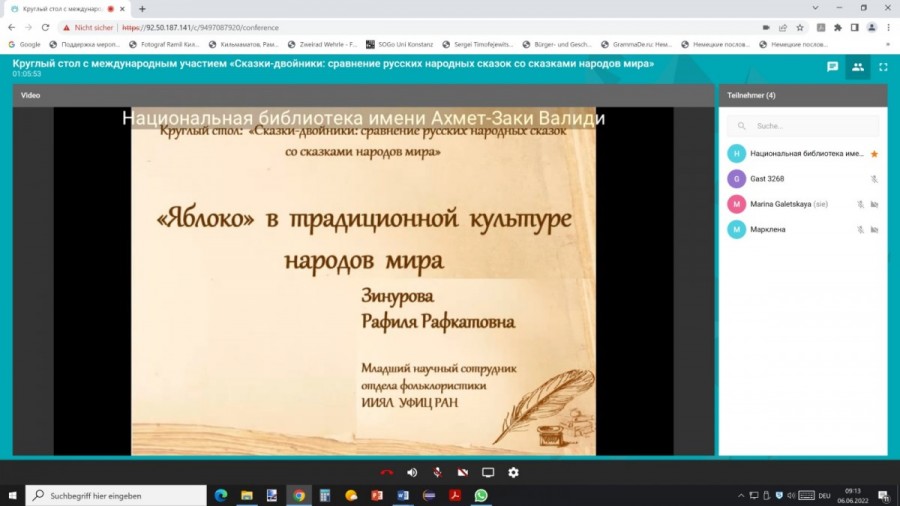Toggle the participants panel icon
Screen dimensions: 900x506
[857, 67]
